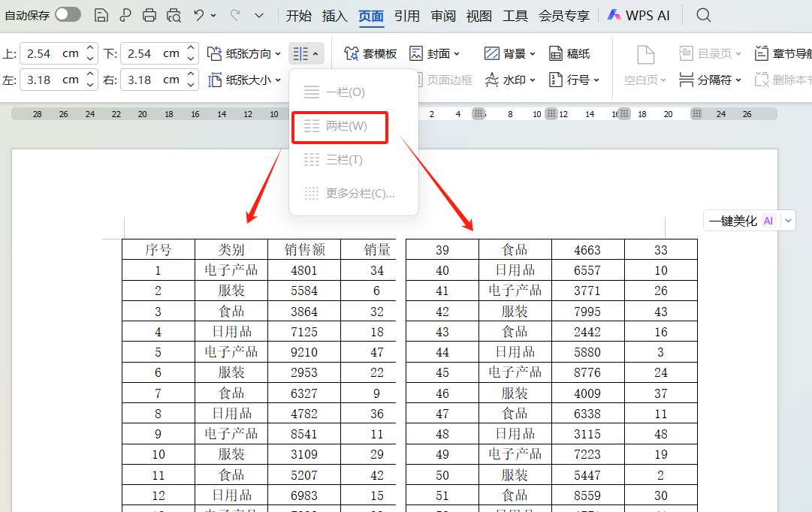
Task: Open the 水印 watermark dropdown
Action: [511, 79]
